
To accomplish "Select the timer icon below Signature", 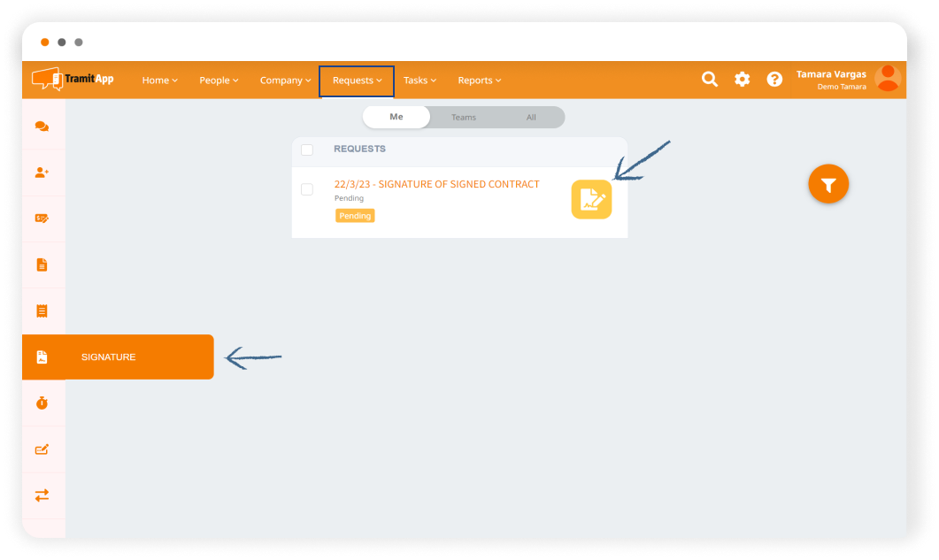I will click(42, 403).
